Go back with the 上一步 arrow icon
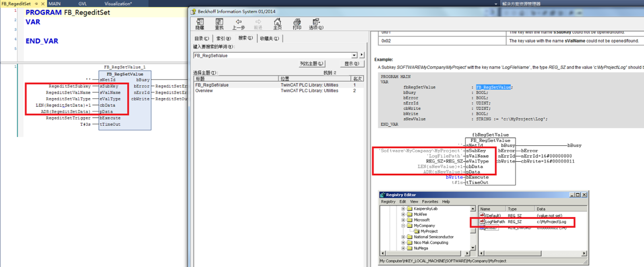 239,22
